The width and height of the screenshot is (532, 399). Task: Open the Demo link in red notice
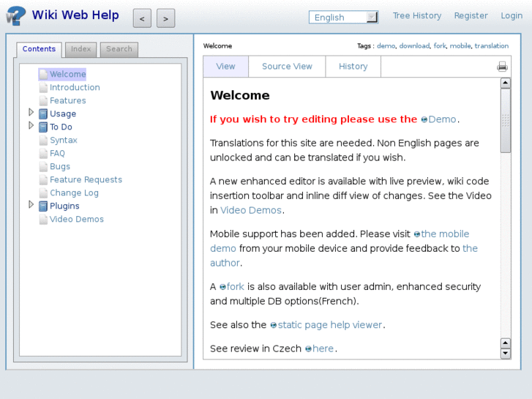click(x=442, y=119)
